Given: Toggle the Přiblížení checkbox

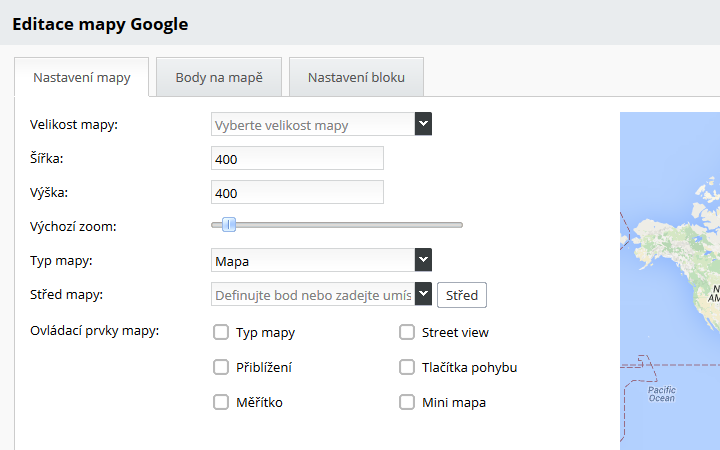Looking at the screenshot, I should click(221, 367).
